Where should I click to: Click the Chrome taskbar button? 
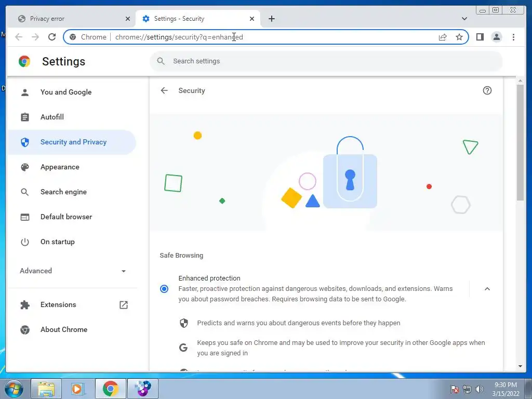click(x=110, y=389)
